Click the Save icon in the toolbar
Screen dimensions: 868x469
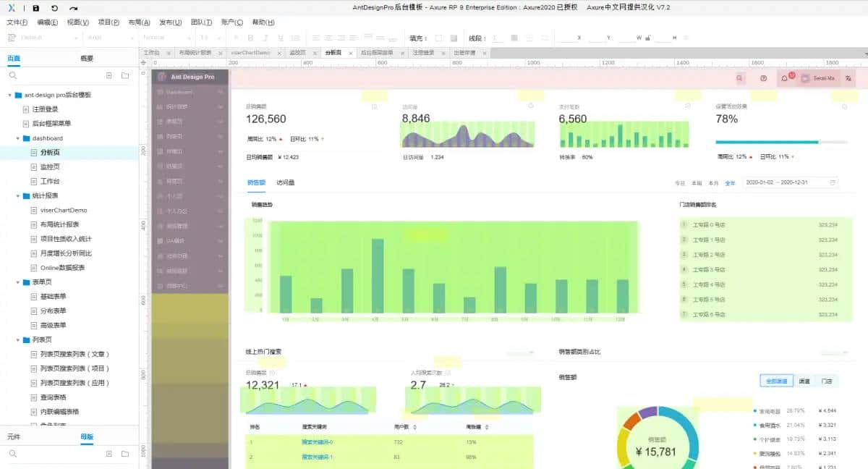[35, 8]
